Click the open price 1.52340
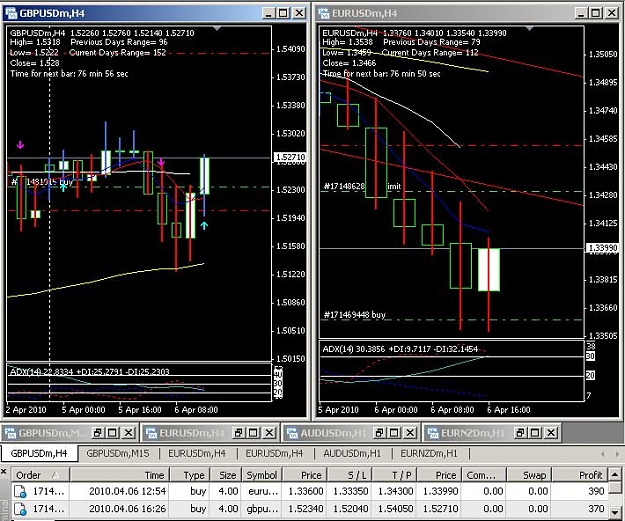Screen dimensions: 625x521 pos(306,509)
